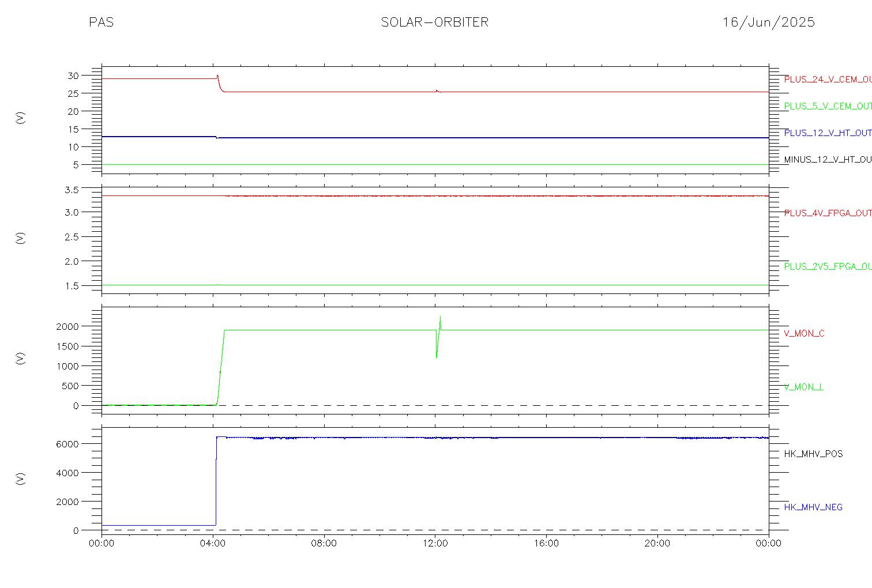Click the HK_MHV_POS legend label
This screenshot has height=588, width=872.
[x=813, y=454]
